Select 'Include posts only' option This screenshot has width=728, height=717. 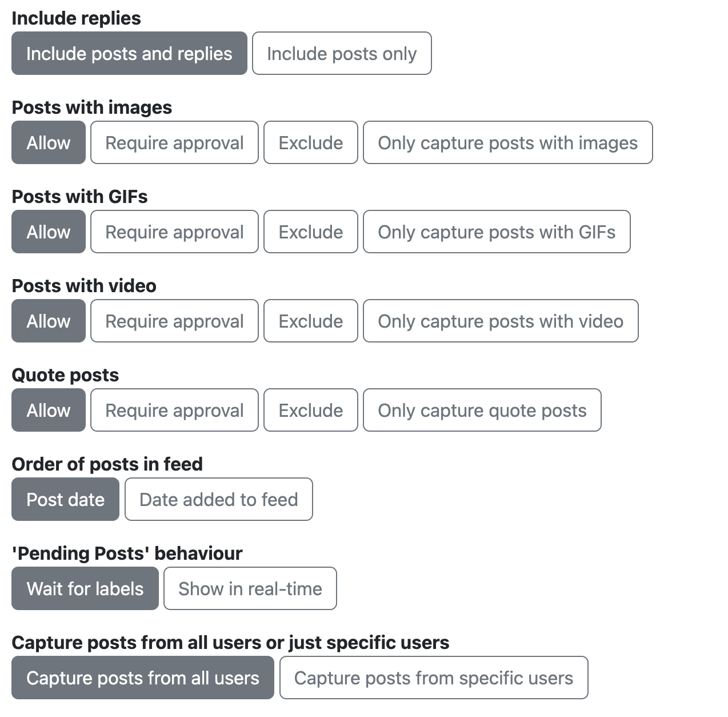[342, 53]
